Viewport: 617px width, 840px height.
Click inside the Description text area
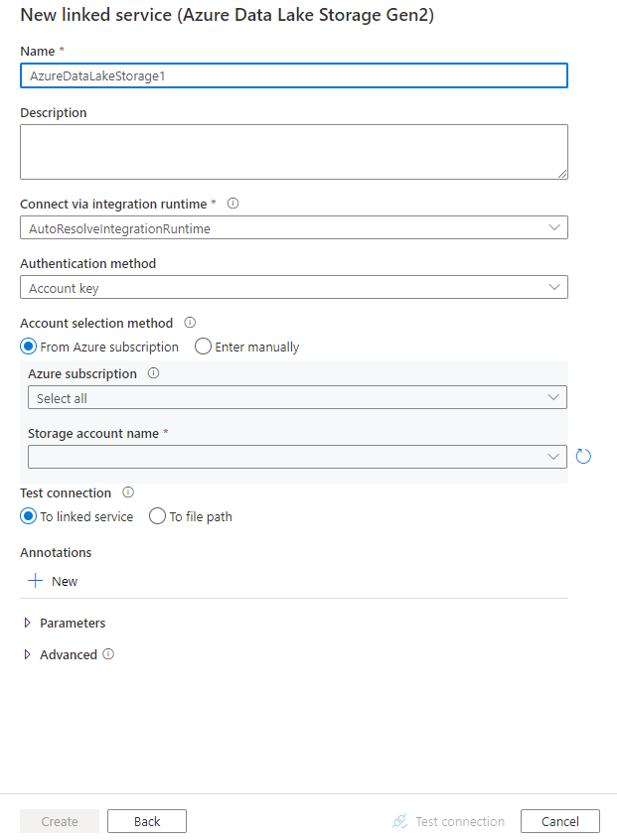294,151
